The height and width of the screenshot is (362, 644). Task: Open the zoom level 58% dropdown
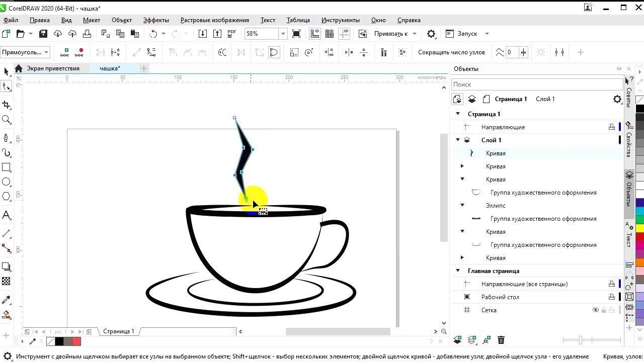(283, 34)
